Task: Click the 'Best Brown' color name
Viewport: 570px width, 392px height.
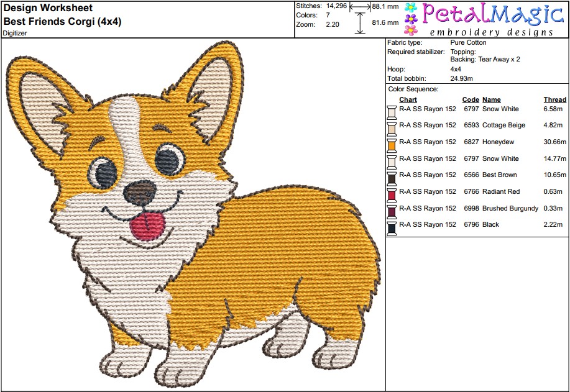Action: 500,175
